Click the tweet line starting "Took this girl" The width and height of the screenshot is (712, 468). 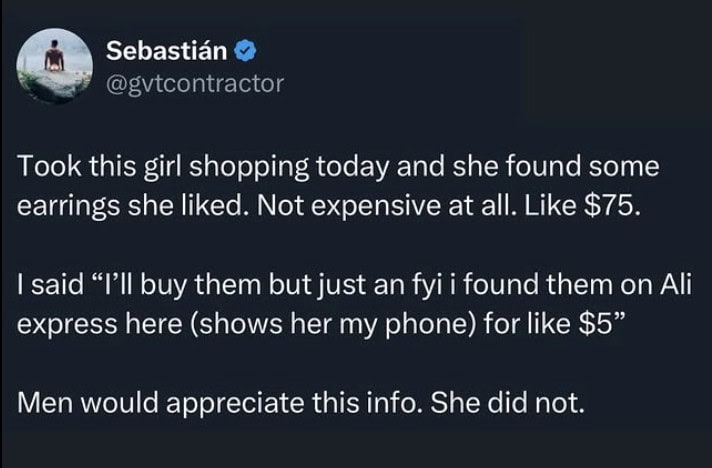[338, 167]
